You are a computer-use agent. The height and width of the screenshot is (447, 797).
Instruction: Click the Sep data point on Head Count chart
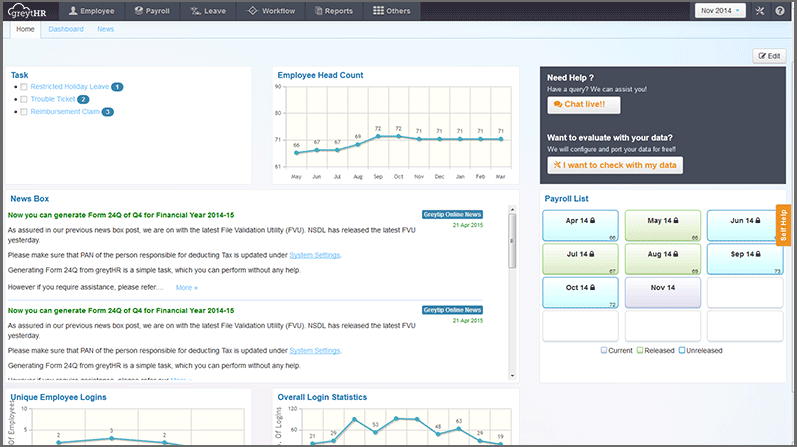(378, 136)
